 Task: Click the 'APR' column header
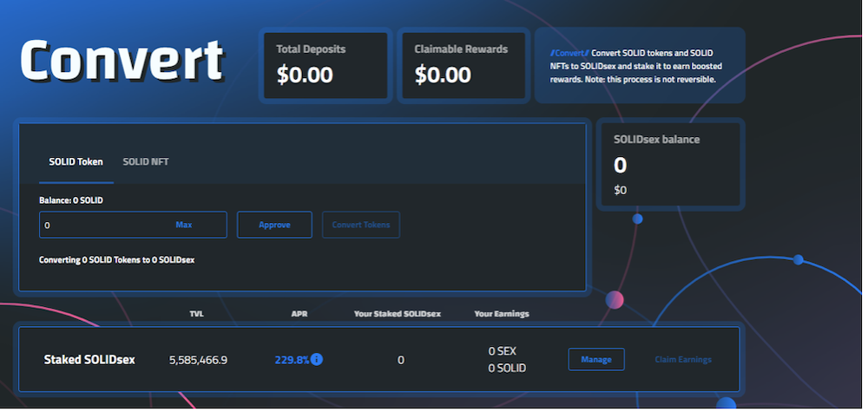[x=299, y=314]
